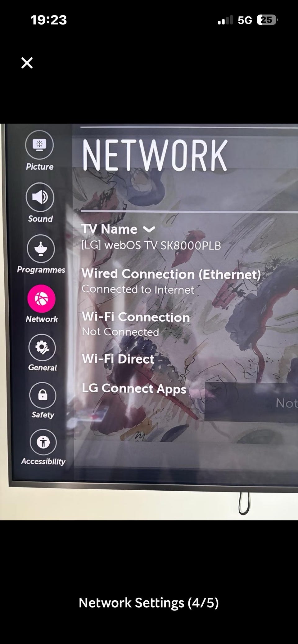Click the dark tooltip box beside LG Connect Apps
This screenshot has height=644, width=298.
251,402
